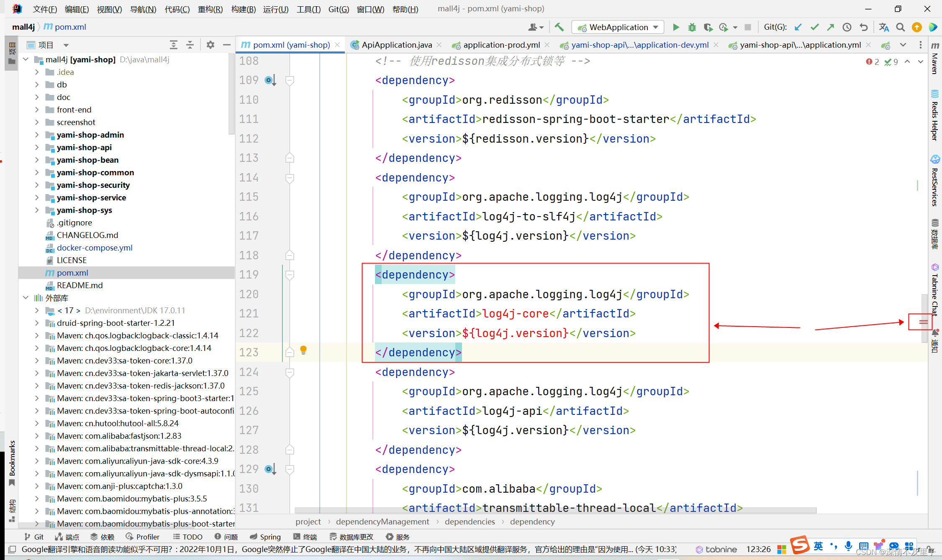The image size is (942, 560).
Task: Click the Search Everywhere magnifier icon
Action: click(900, 27)
